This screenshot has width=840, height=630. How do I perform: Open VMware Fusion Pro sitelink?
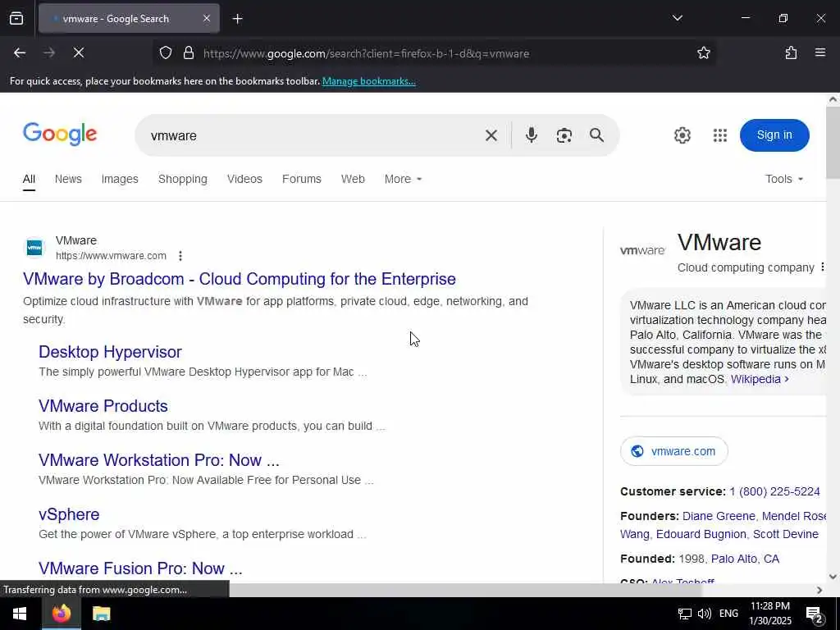pos(140,568)
